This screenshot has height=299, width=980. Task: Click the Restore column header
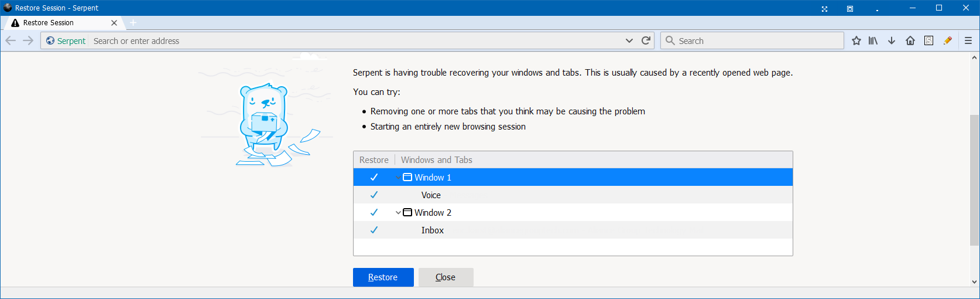click(x=374, y=160)
